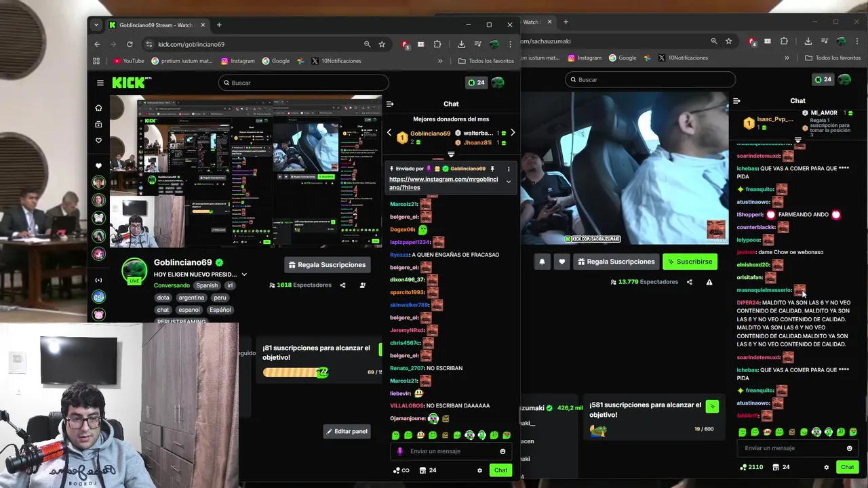Open Chrome three-dot menu in left window
This screenshot has width=868, height=488.
click(x=510, y=44)
